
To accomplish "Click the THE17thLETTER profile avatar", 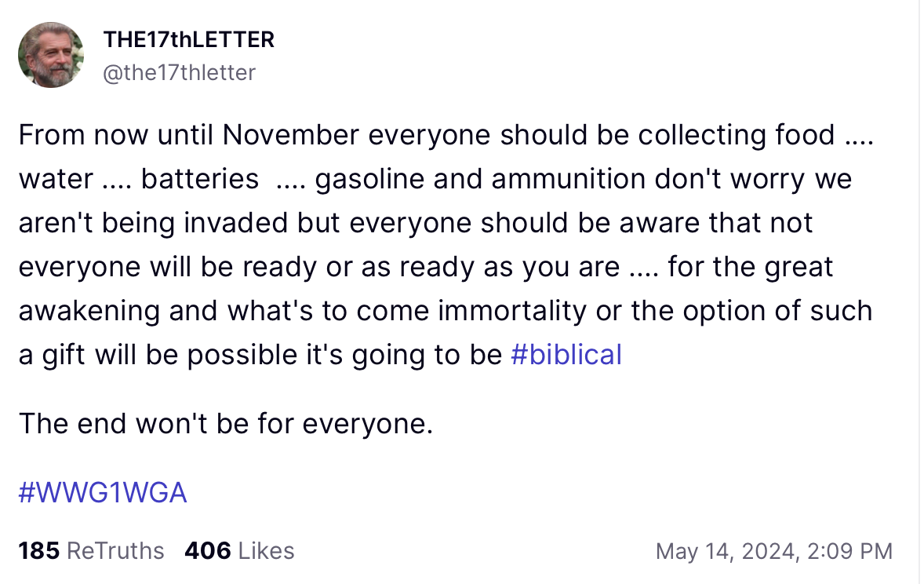I will [51, 54].
